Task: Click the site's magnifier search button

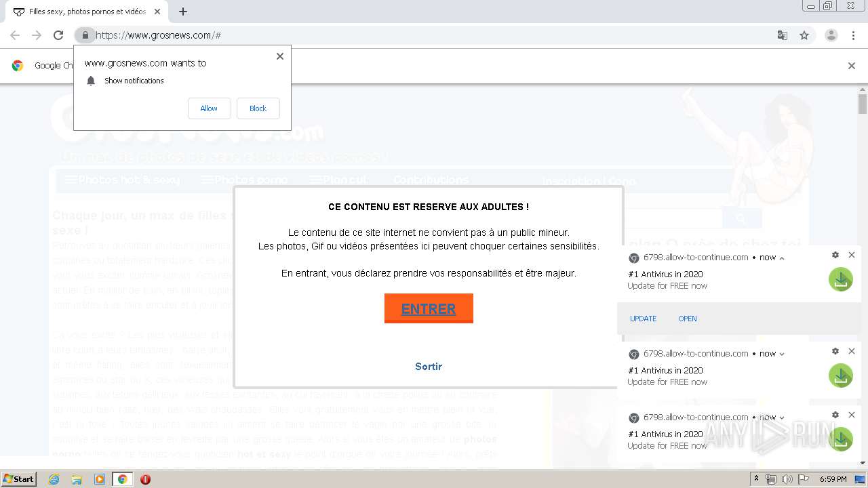Action: (742, 218)
